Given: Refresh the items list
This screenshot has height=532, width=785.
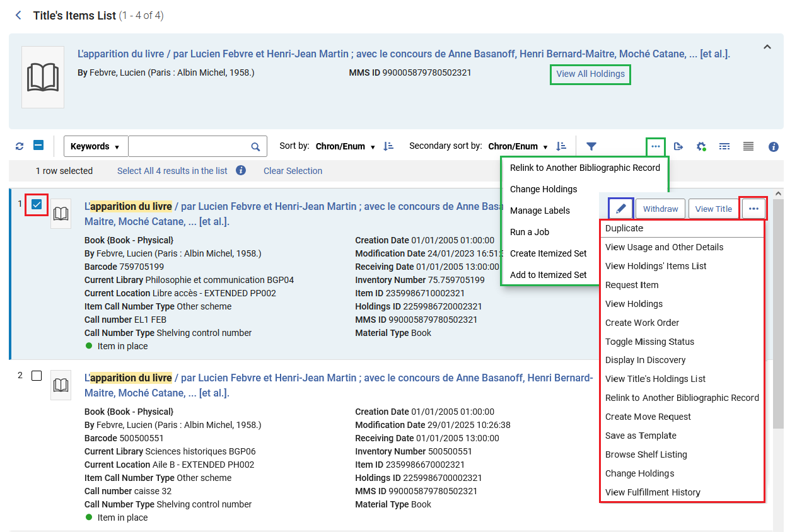Looking at the screenshot, I should [x=20, y=146].
